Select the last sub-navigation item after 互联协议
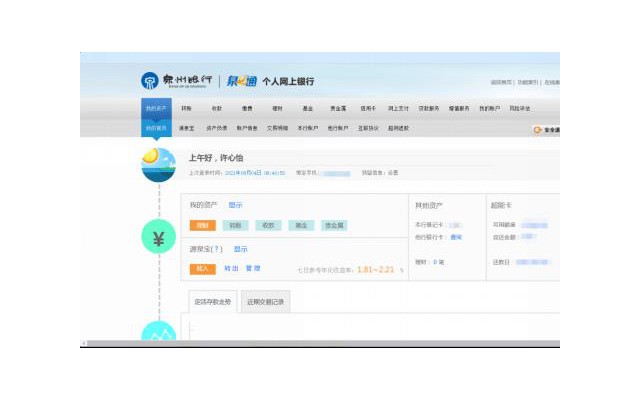The image size is (640, 400). click(x=398, y=128)
